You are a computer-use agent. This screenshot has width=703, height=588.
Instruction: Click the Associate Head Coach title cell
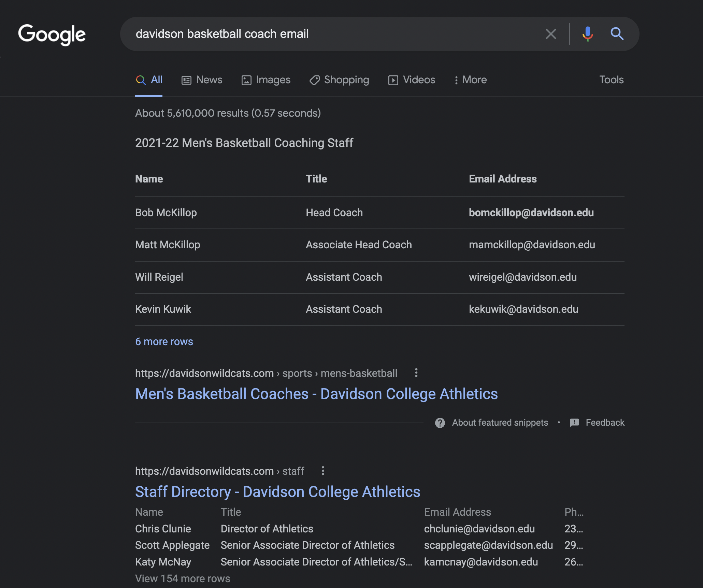click(359, 245)
